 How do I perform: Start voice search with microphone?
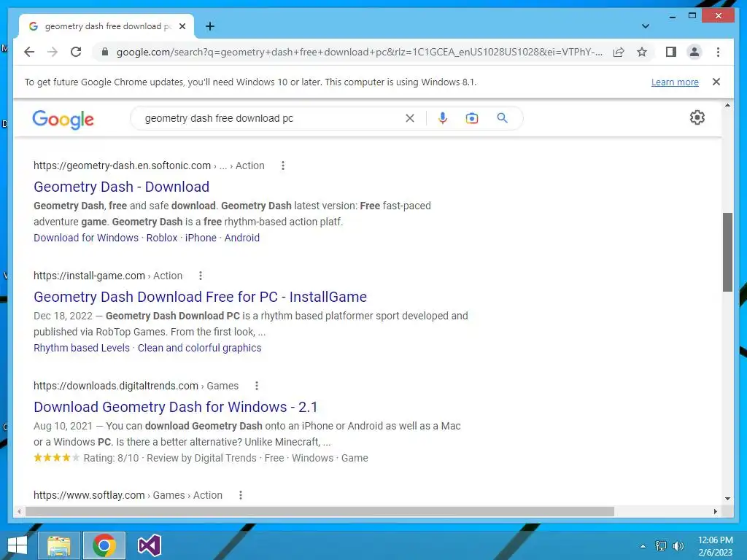[x=443, y=118]
